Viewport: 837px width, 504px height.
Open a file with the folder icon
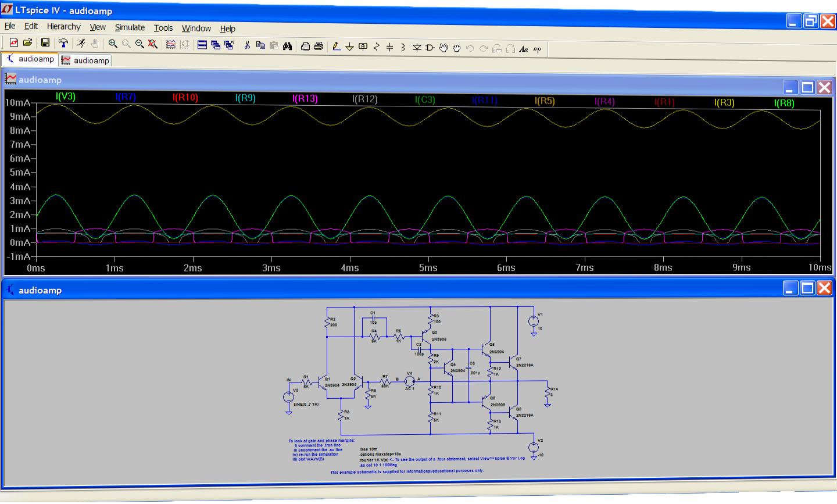[x=27, y=43]
